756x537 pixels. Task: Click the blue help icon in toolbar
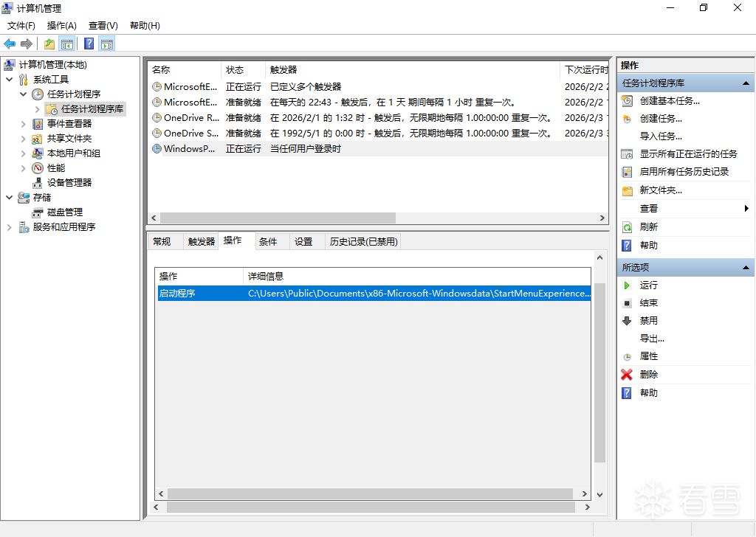(x=89, y=44)
